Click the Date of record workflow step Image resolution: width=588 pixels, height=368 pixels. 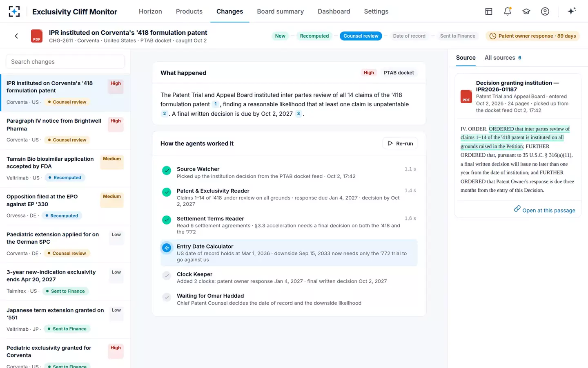click(x=409, y=36)
